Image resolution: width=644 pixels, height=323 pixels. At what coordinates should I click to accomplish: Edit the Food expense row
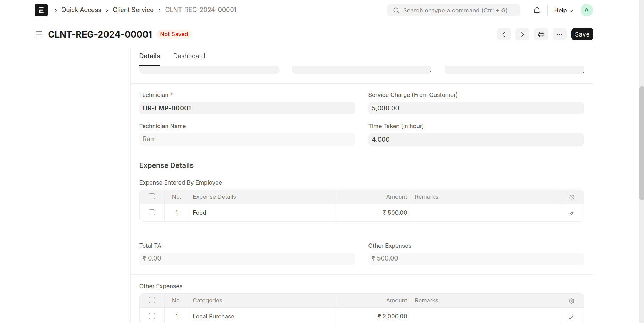click(571, 213)
